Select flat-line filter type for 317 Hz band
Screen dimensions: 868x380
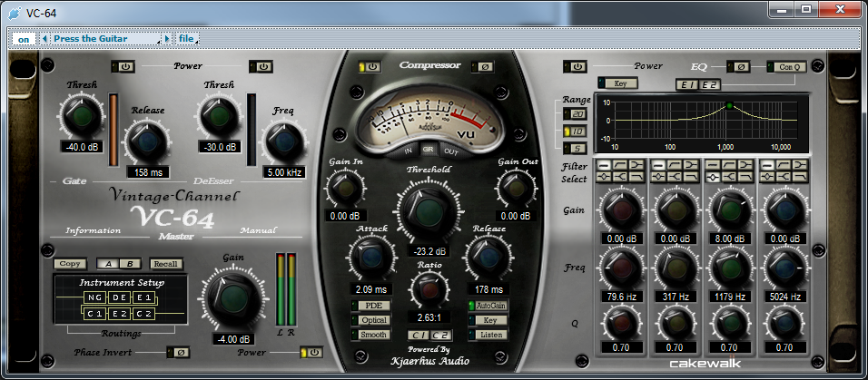pyautogui.click(x=658, y=165)
